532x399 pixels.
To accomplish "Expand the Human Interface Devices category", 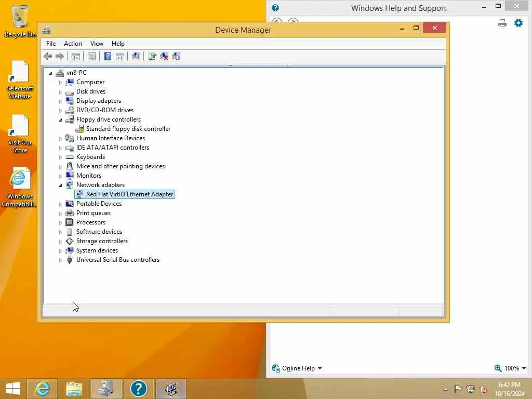I will point(60,138).
